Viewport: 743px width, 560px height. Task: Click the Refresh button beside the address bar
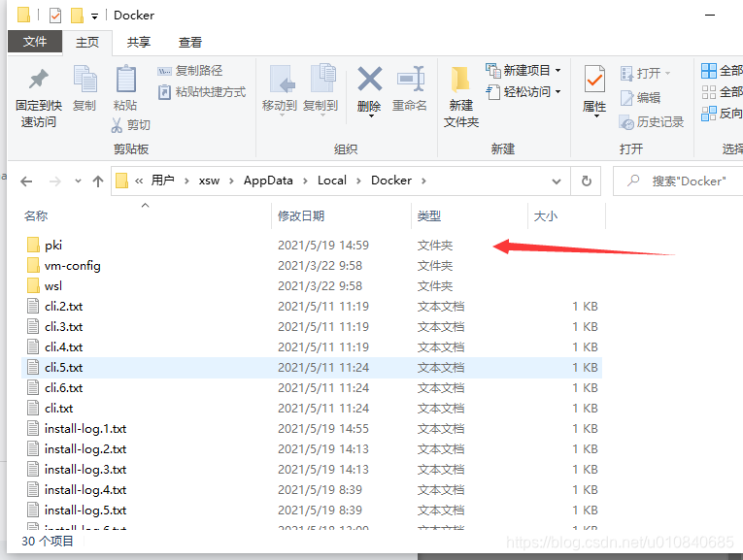pos(587,181)
